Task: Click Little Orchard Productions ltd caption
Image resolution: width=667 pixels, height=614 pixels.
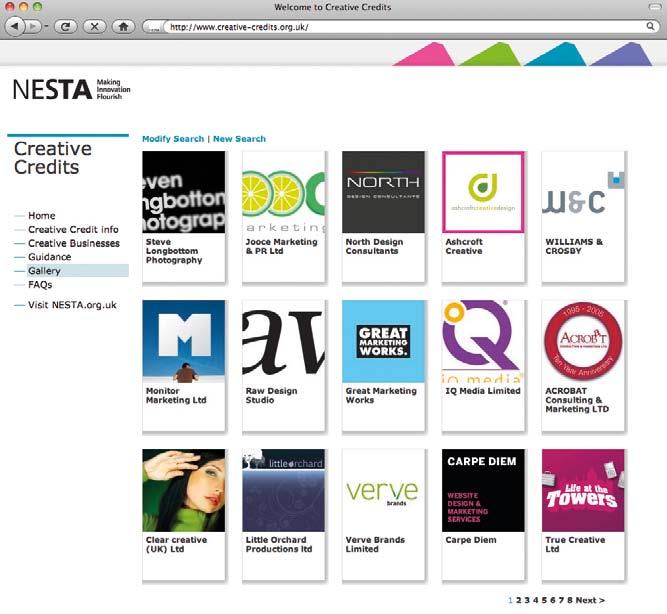Action: [279, 544]
